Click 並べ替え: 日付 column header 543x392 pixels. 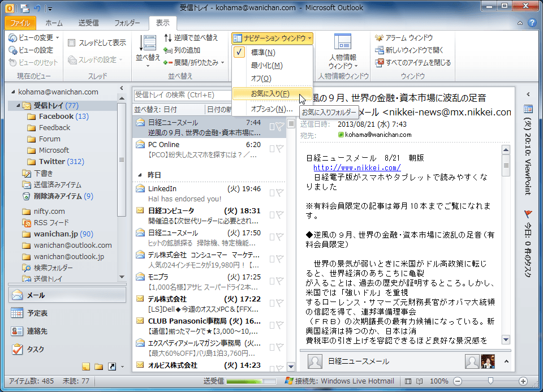(x=169, y=110)
